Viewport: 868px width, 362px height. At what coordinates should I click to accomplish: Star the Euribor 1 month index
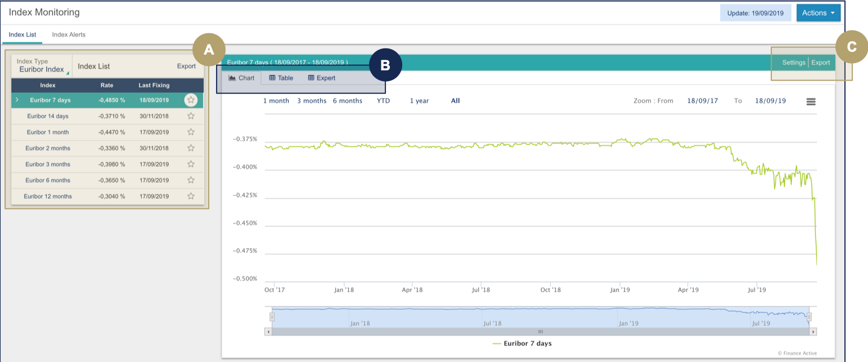(191, 132)
